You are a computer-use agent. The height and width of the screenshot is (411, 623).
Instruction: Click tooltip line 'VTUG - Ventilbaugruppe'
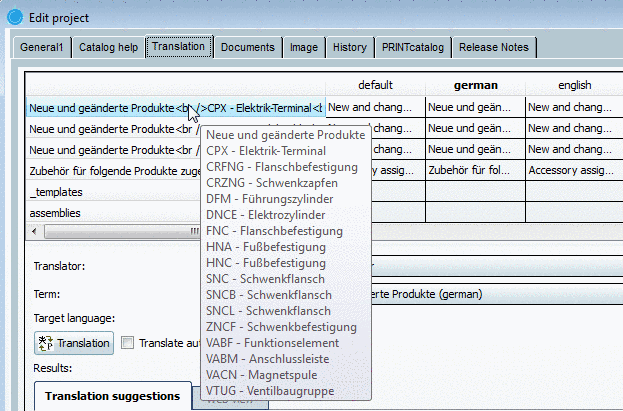tap(270, 391)
